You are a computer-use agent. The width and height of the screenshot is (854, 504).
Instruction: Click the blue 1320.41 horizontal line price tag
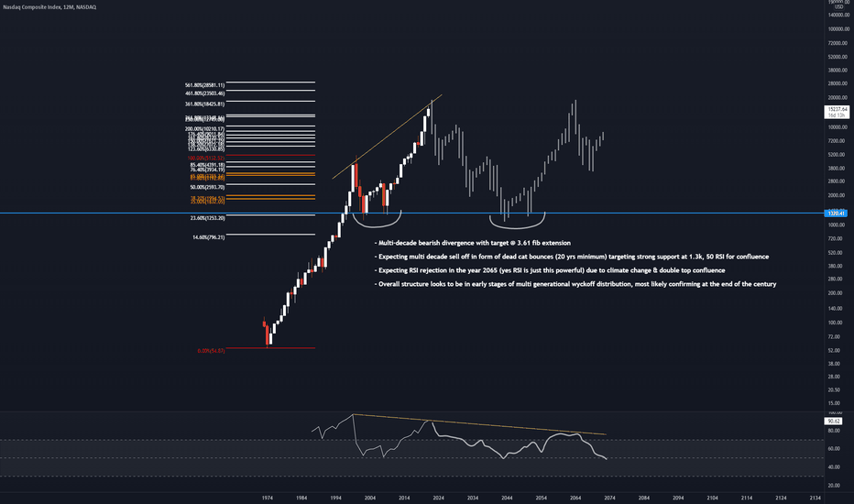(836, 214)
